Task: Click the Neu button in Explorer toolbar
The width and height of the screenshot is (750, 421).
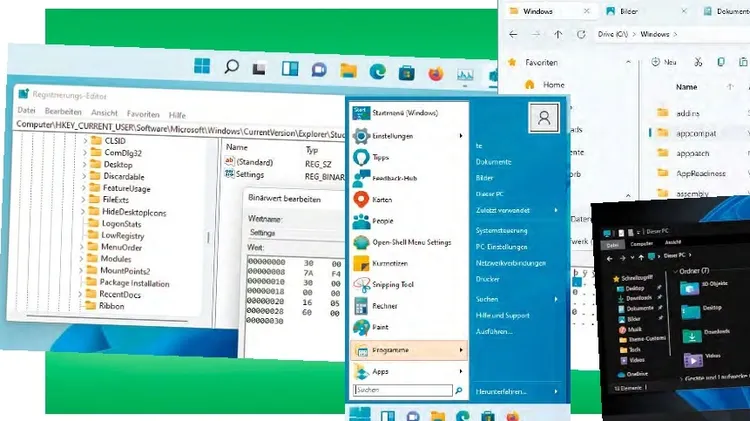Action: point(664,62)
